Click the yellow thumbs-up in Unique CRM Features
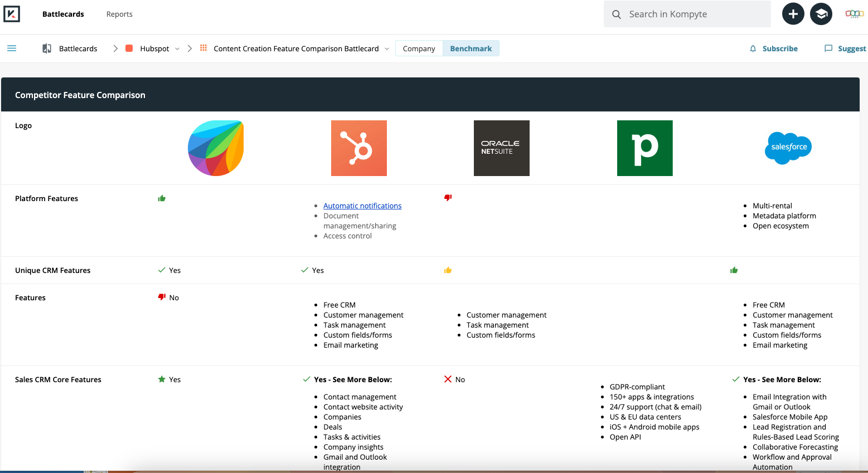868x473 pixels. tap(448, 270)
